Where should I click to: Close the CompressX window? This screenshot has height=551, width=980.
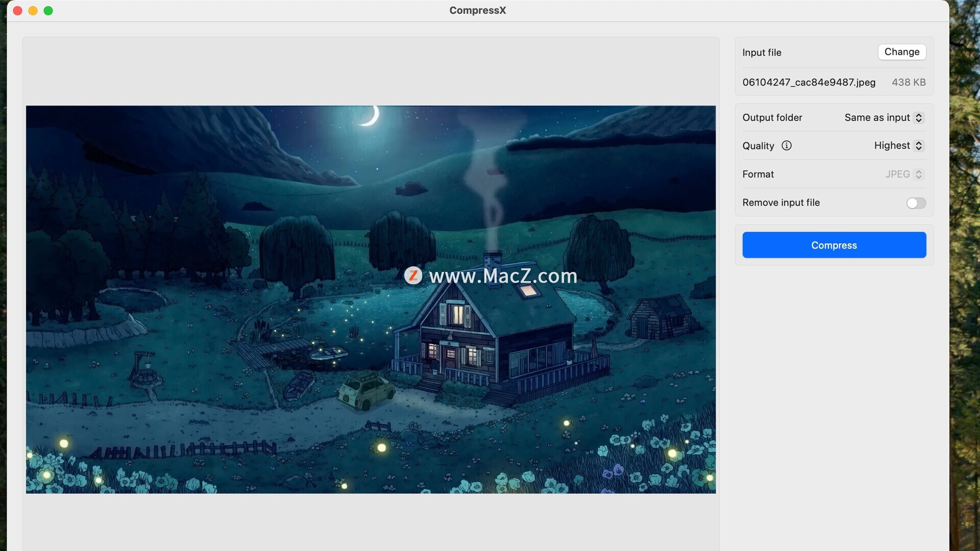point(17,11)
